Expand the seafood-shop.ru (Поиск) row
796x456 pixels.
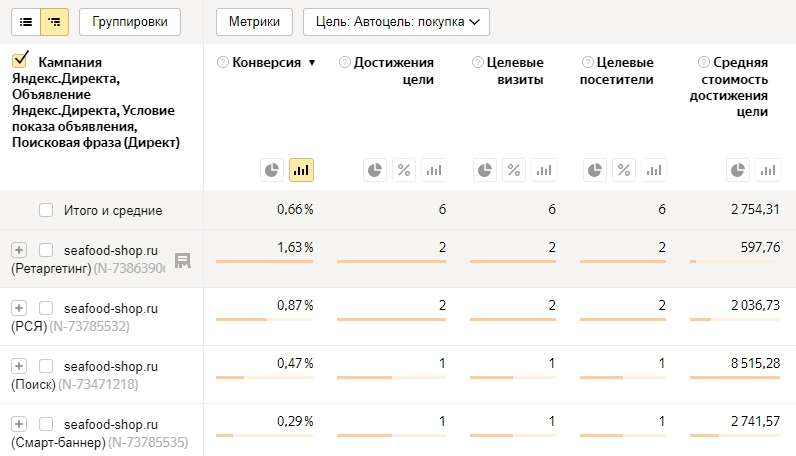[18, 366]
